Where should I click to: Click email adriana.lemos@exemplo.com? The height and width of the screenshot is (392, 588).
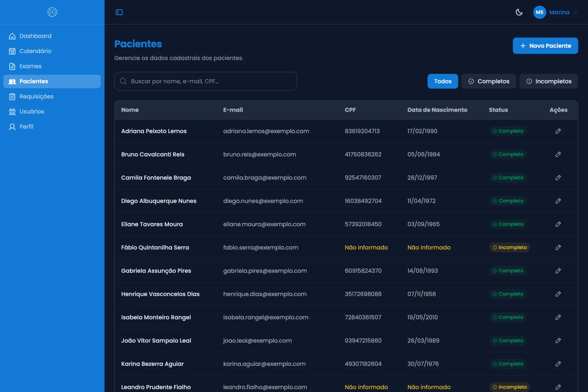pyautogui.click(x=266, y=131)
